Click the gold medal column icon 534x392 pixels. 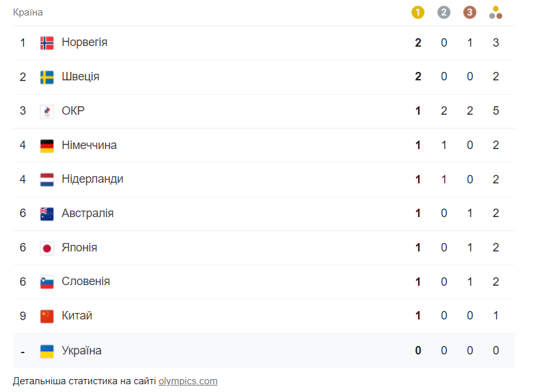pyautogui.click(x=418, y=12)
